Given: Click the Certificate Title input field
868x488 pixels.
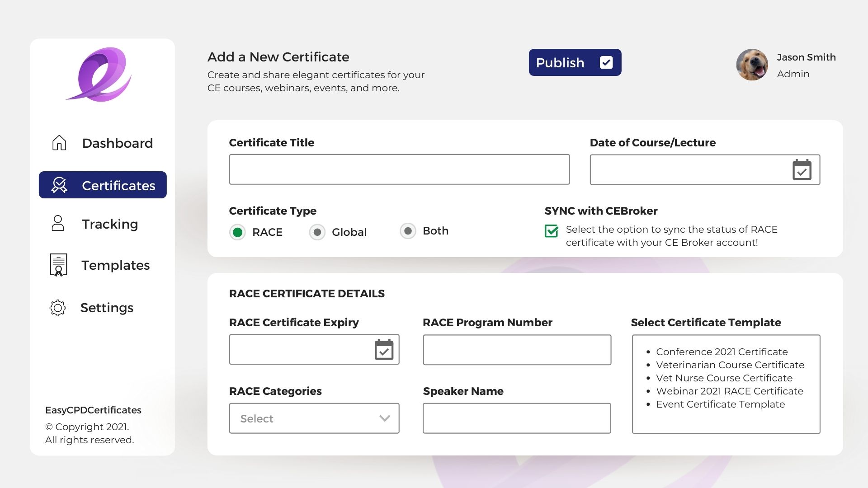Looking at the screenshot, I should click(x=399, y=169).
